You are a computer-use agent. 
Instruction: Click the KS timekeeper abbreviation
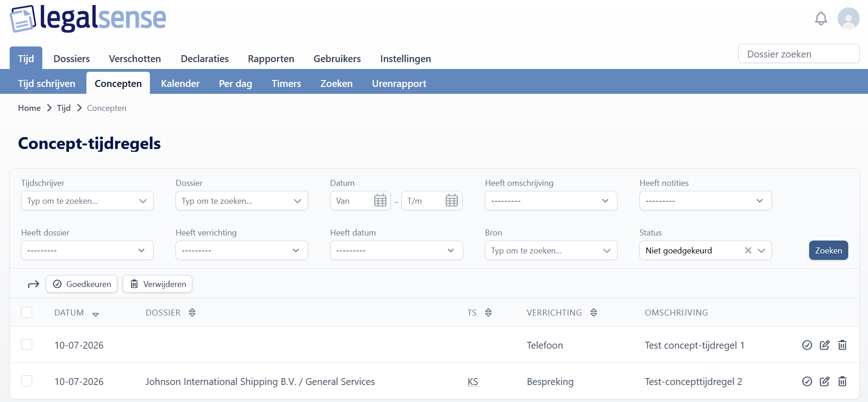pyautogui.click(x=473, y=381)
